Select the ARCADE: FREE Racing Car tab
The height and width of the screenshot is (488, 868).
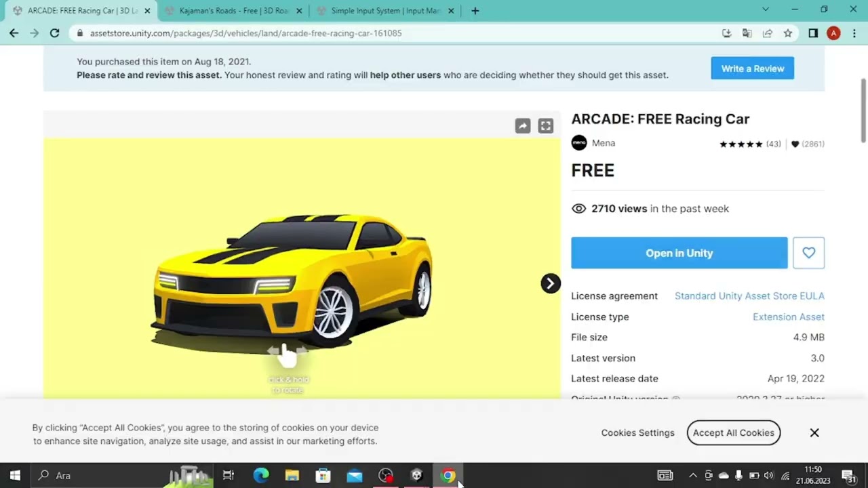81,11
